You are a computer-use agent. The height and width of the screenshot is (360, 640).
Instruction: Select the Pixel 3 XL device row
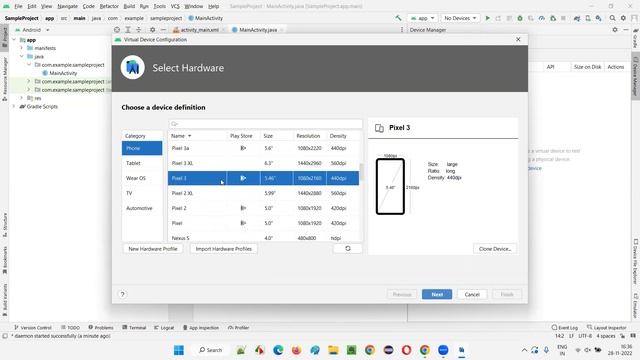(x=263, y=163)
